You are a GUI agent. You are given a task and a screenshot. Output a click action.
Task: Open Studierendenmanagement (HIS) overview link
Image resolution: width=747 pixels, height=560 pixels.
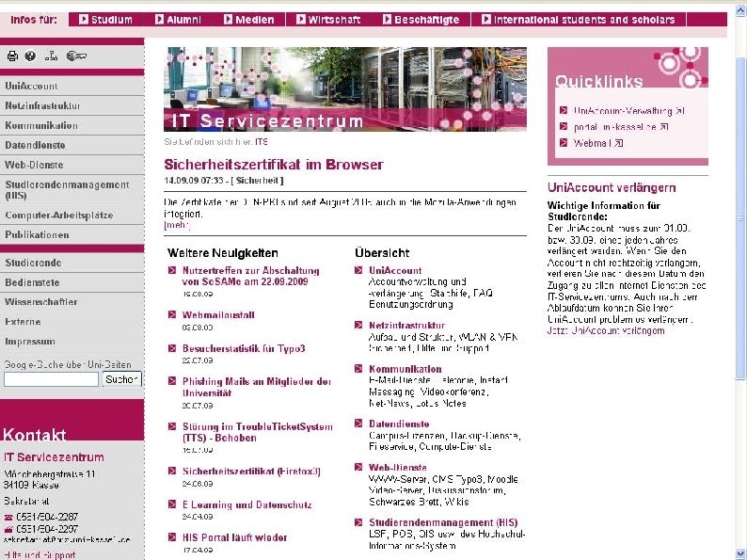pos(443,522)
